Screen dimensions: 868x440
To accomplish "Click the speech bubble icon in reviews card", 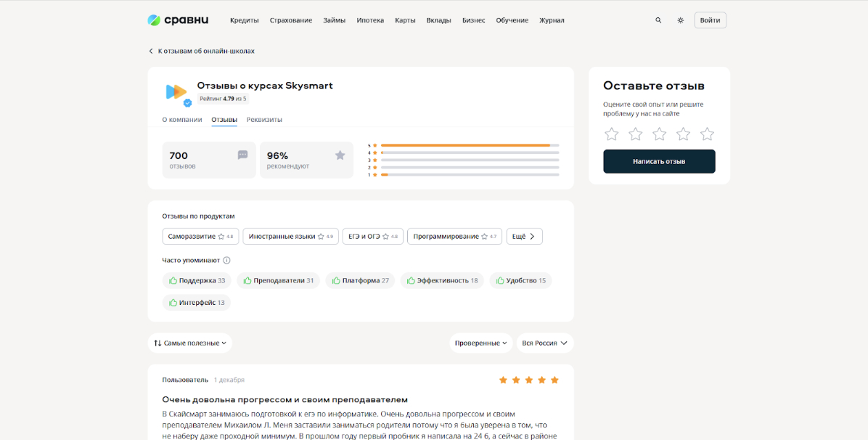I will tap(242, 155).
